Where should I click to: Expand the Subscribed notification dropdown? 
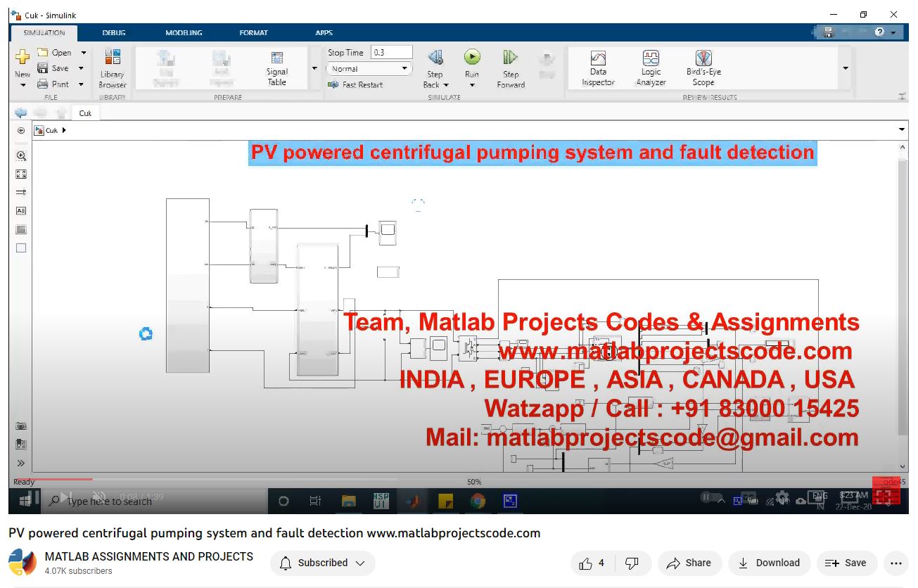click(323, 563)
